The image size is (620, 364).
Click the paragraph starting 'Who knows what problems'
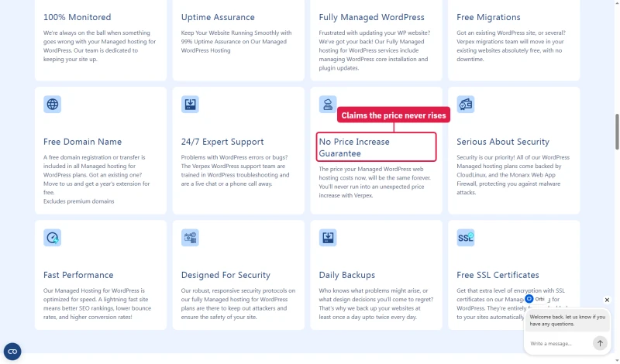[376, 304]
